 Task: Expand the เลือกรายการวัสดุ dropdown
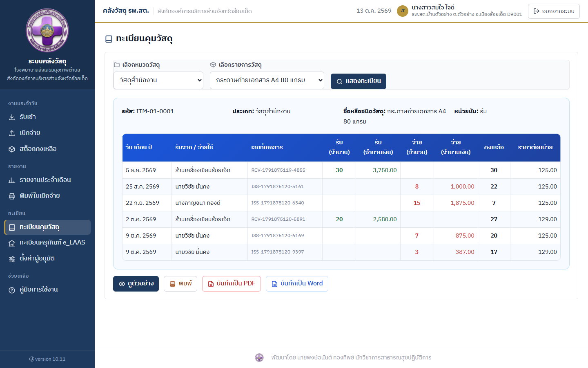[267, 80]
